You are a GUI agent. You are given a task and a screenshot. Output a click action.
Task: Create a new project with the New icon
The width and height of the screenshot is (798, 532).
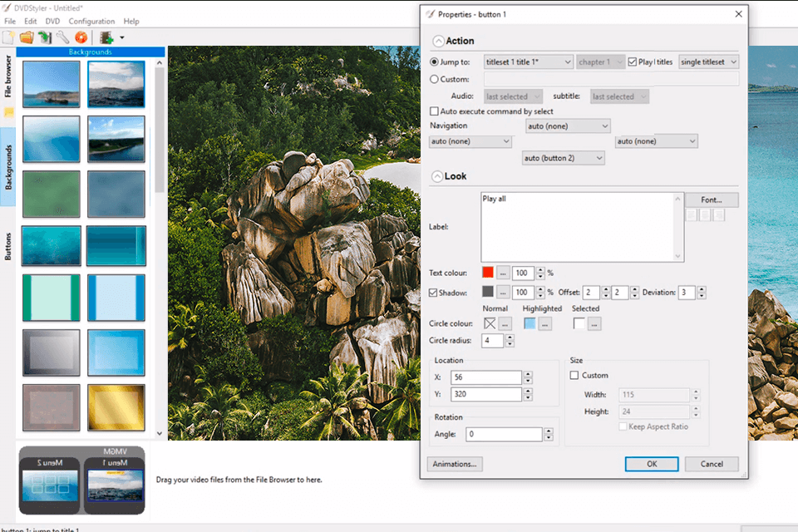8,37
